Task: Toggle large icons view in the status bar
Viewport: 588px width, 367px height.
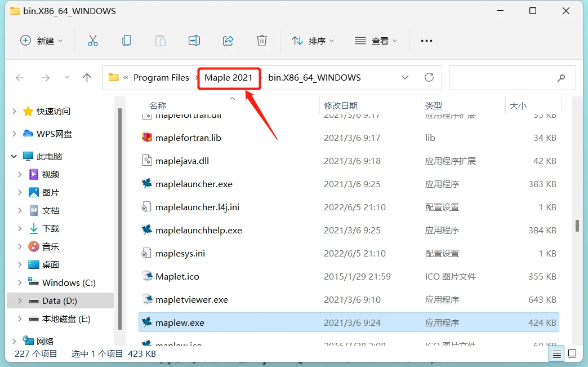Action: pos(572,353)
